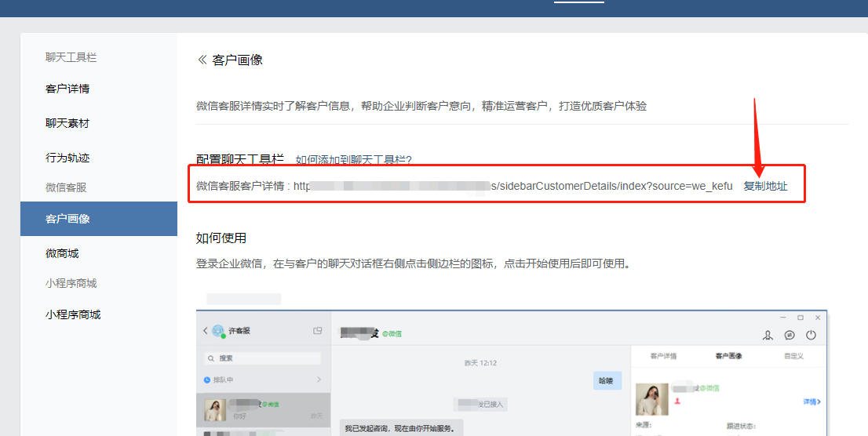Open 详情 arrow in customer panel

(x=811, y=401)
